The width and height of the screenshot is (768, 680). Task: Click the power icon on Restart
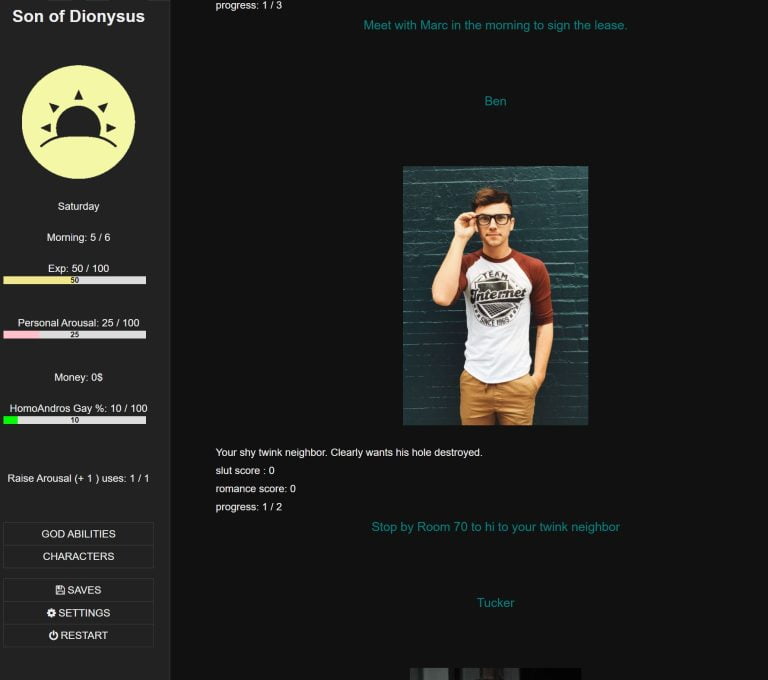tap(53, 636)
